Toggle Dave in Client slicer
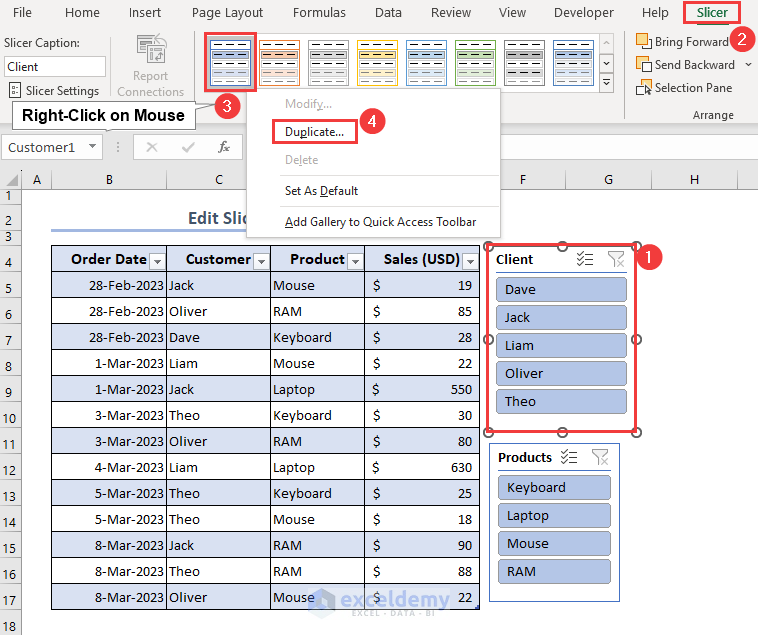 [561, 289]
